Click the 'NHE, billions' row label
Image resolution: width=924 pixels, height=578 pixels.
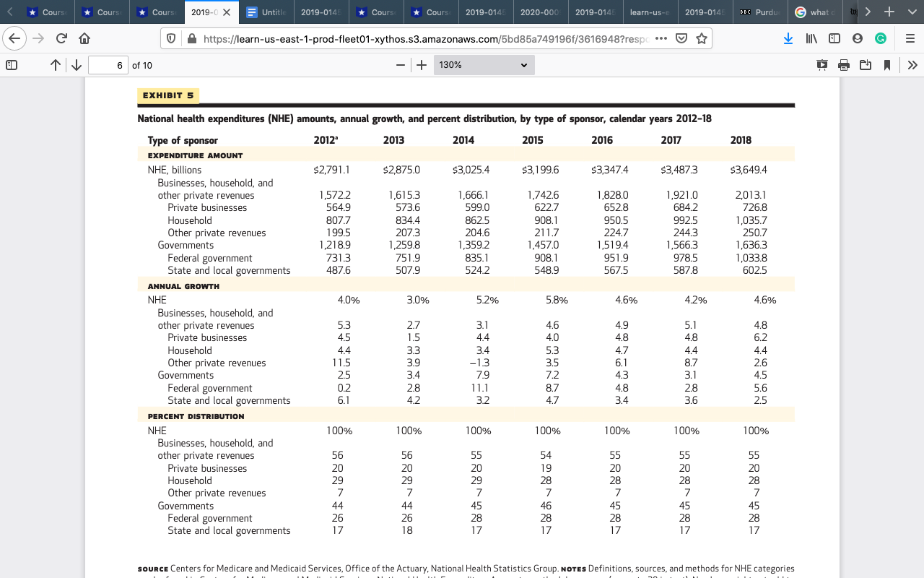click(x=175, y=170)
